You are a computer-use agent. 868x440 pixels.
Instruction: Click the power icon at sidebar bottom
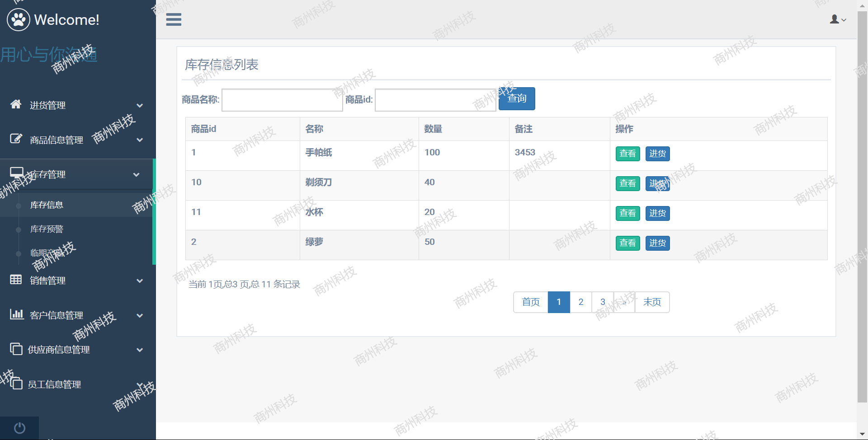[x=19, y=428]
